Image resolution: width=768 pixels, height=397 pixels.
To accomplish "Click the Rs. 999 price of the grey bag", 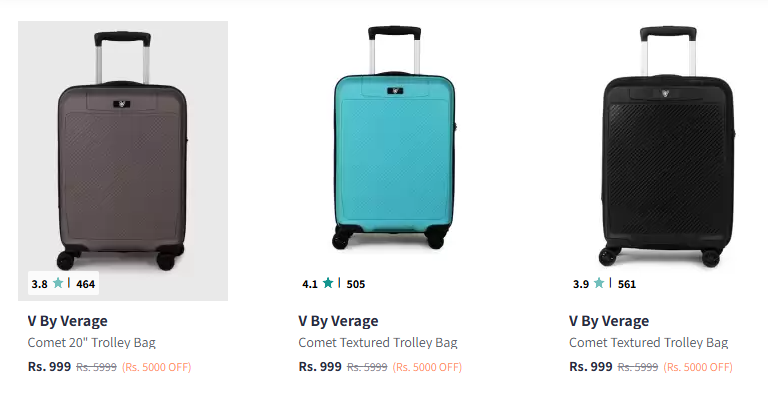I will point(49,367).
